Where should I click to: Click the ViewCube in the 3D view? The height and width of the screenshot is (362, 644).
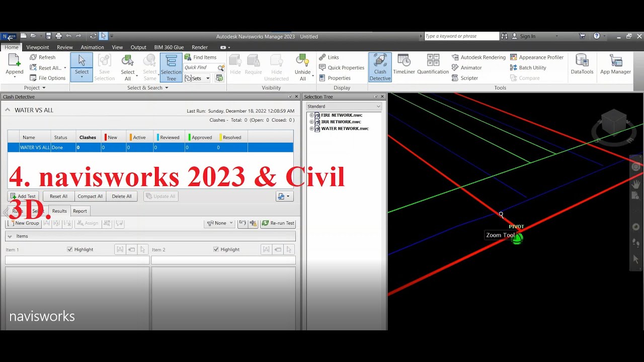pyautogui.click(x=613, y=123)
